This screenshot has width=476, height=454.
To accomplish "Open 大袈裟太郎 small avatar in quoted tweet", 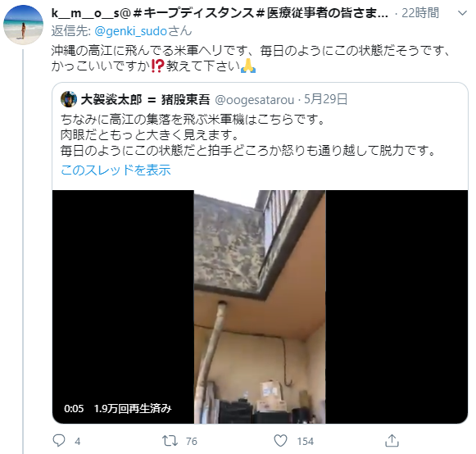I will pyautogui.click(x=69, y=99).
